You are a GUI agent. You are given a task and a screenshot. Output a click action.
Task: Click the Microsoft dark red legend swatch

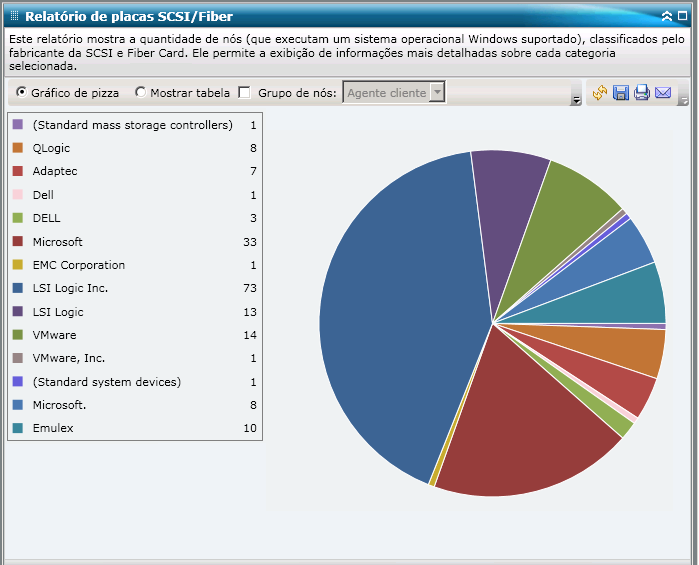click(x=17, y=241)
